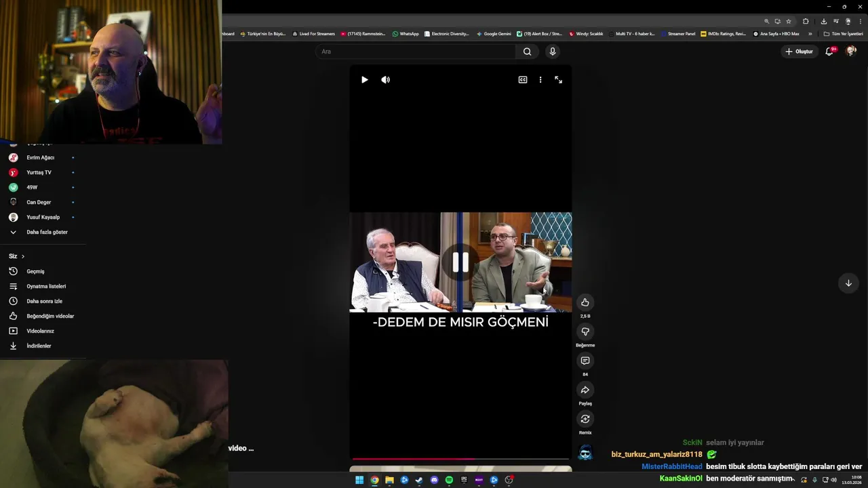Open the three-dot more options menu
Image resolution: width=868 pixels, height=488 pixels.
(540, 80)
